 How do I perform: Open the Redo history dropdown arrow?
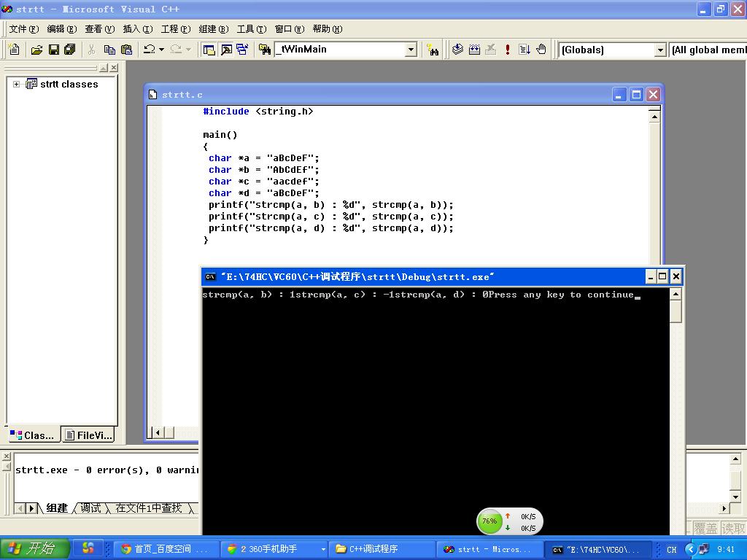tap(189, 49)
